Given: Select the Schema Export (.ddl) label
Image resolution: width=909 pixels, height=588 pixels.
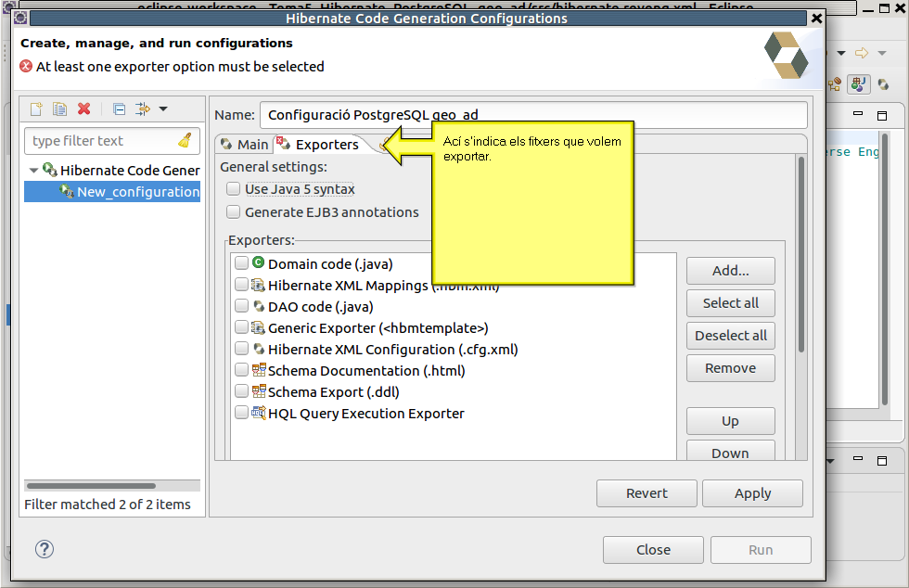Looking at the screenshot, I should [333, 392].
